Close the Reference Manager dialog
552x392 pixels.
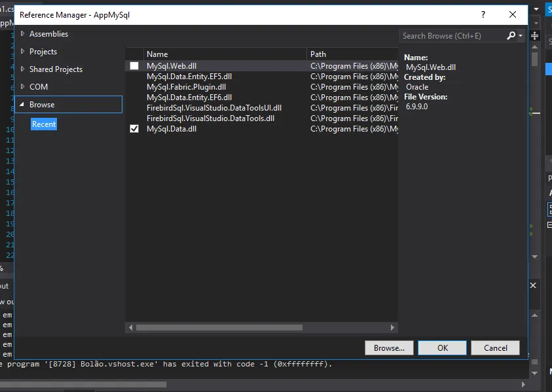[x=513, y=14]
